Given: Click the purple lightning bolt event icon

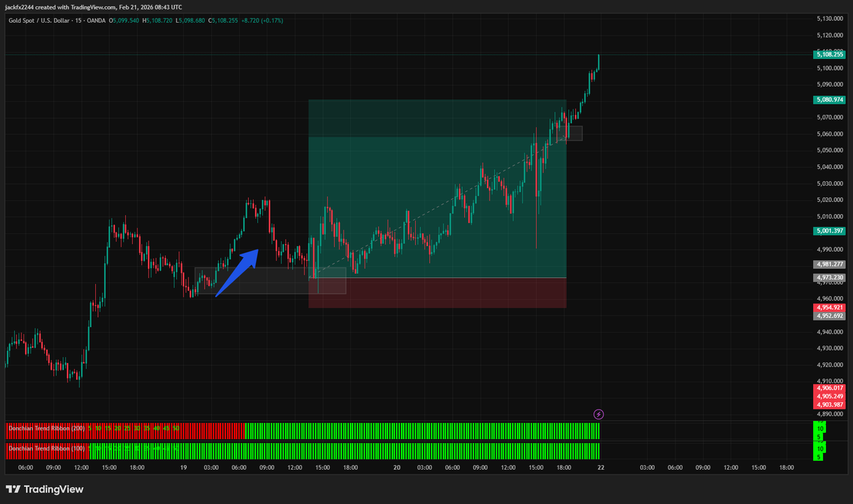Looking at the screenshot, I should [x=599, y=414].
